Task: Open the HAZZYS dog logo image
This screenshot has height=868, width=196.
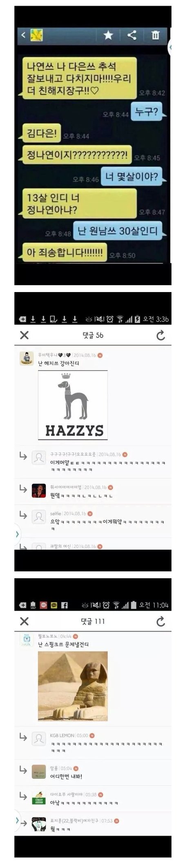Action: pyautogui.click(x=73, y=405)
